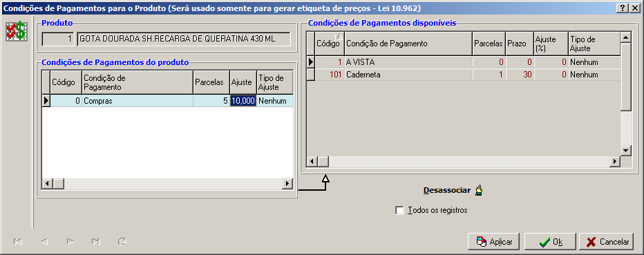Viewport: 644px width, 255px height.
Task: Select the A VISTA row
Action: (x=464, y=62)
